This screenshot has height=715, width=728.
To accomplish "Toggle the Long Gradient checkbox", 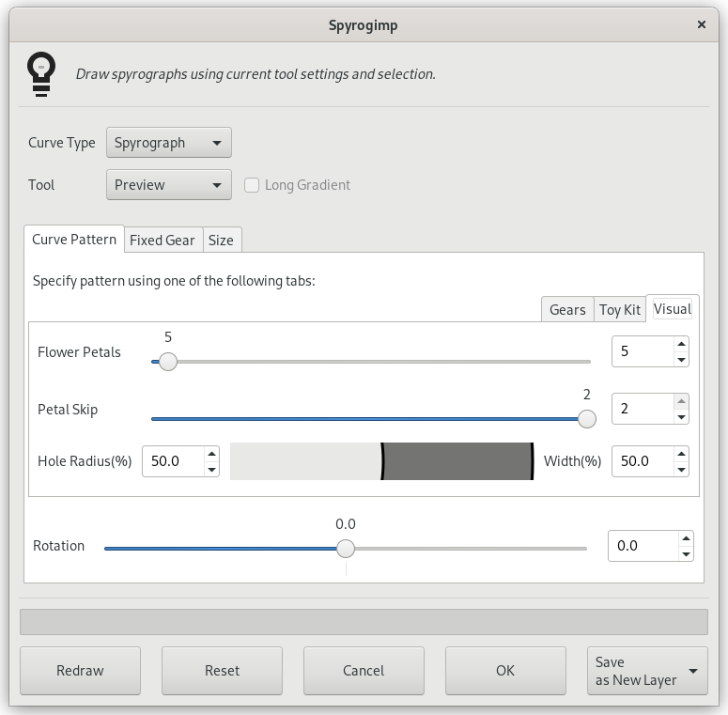I will (252, 185).
